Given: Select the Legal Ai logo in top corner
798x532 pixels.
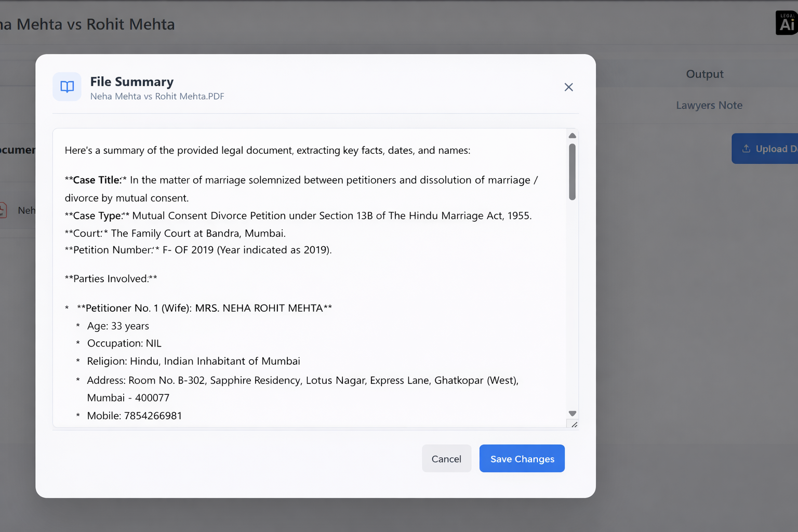Looking at the screenshot, I should 786,22.
